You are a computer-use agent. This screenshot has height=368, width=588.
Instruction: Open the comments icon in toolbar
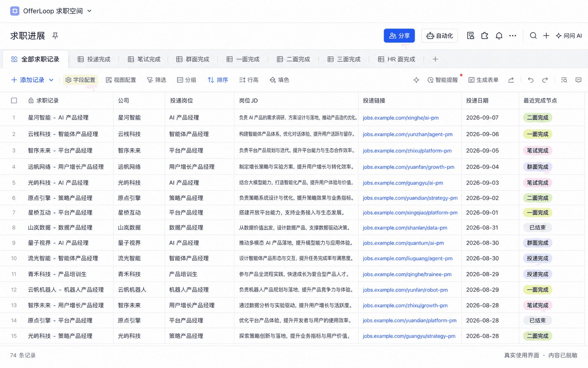[578, 80]
